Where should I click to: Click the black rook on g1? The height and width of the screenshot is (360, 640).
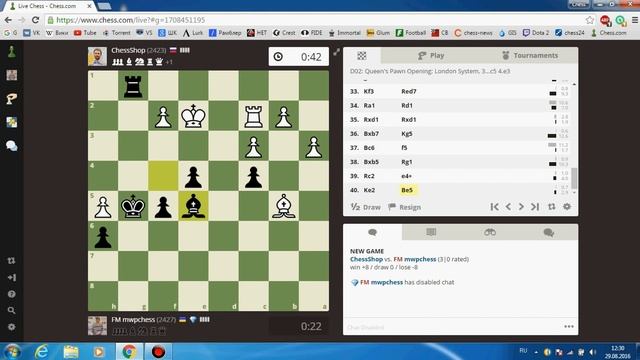[x=133, y=86]
